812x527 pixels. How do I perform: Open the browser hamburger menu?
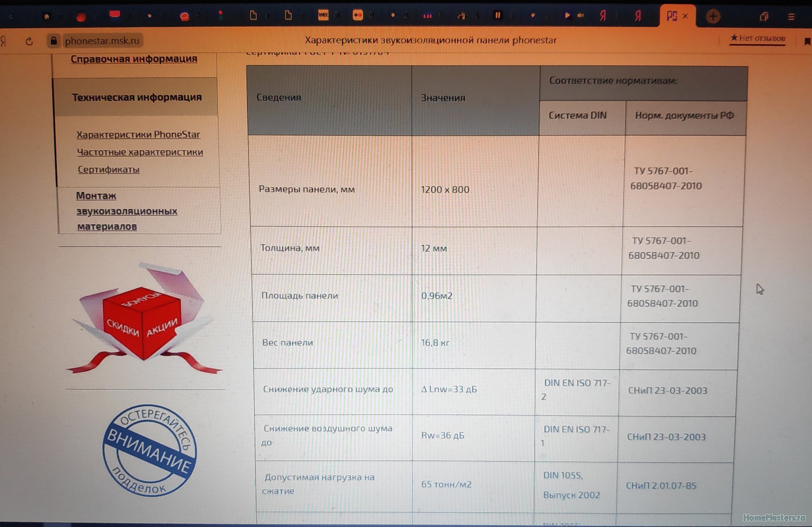(x=791, y=17)
